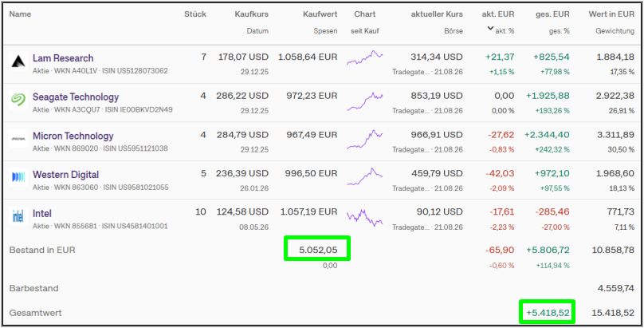Click the Seagate Technology logo icon

(x=18, y=100)
